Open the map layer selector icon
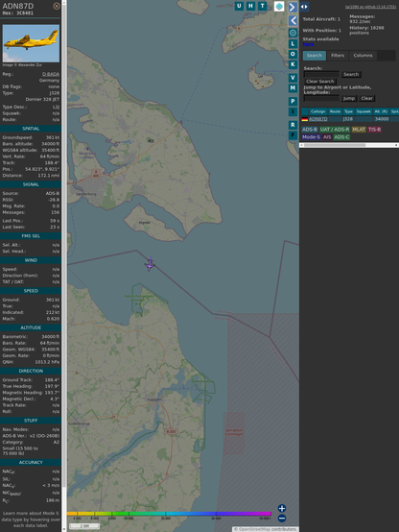Viewport: 399px width, 532px height. (x=279, y=6)
